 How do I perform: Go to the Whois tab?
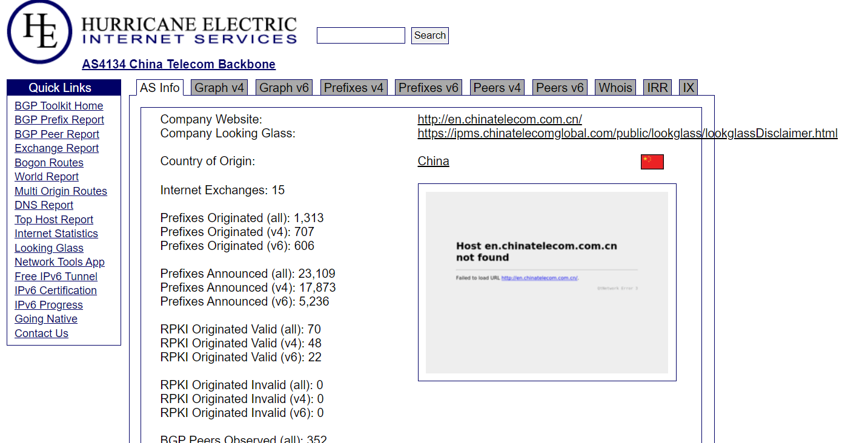(615, 88)
